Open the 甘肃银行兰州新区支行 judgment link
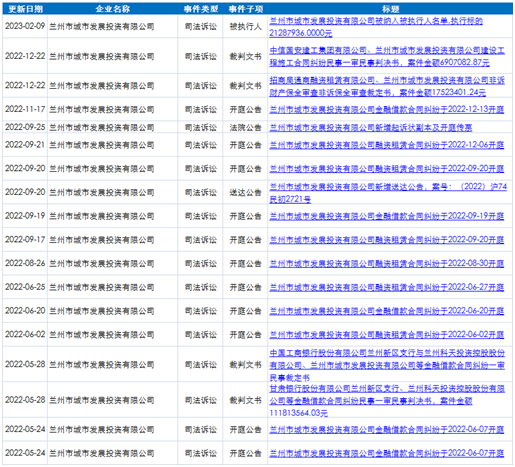 pos(387,400)
